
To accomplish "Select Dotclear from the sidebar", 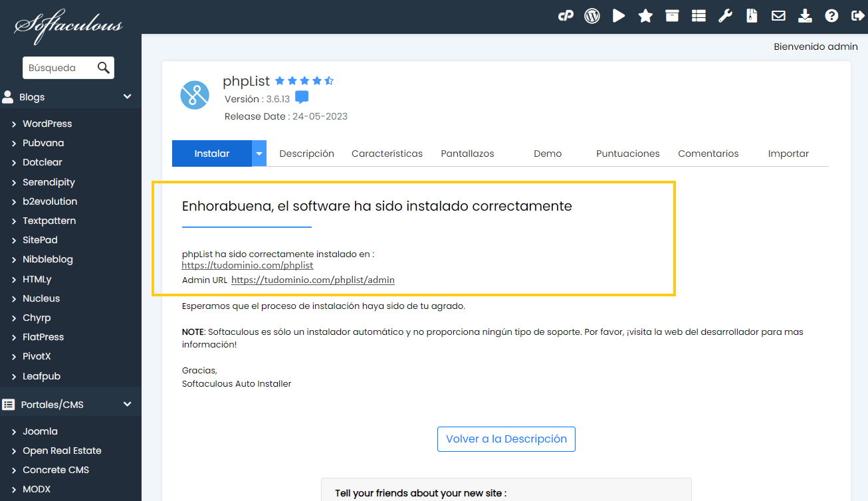I will [x=43, y=162].
